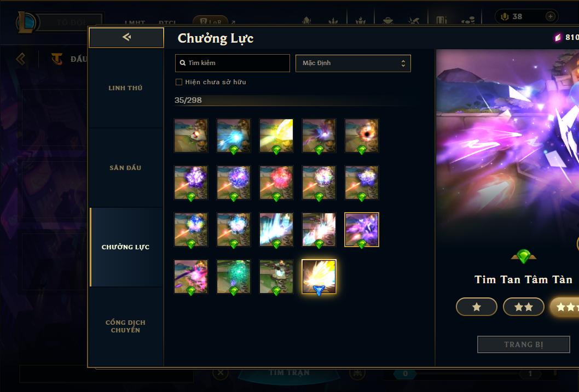
Task: Open the Mặc Định sort dropdown
Action: tap(353, 63)
